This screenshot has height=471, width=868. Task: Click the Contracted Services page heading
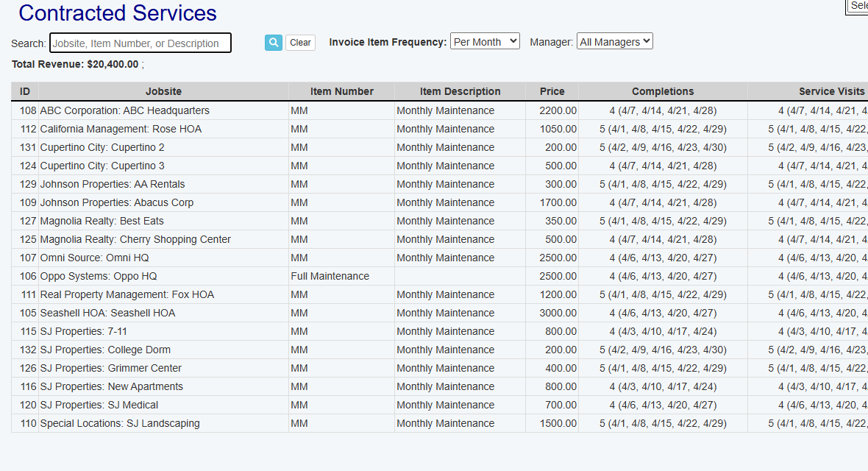pyautogui.click(x=118, y=13)
